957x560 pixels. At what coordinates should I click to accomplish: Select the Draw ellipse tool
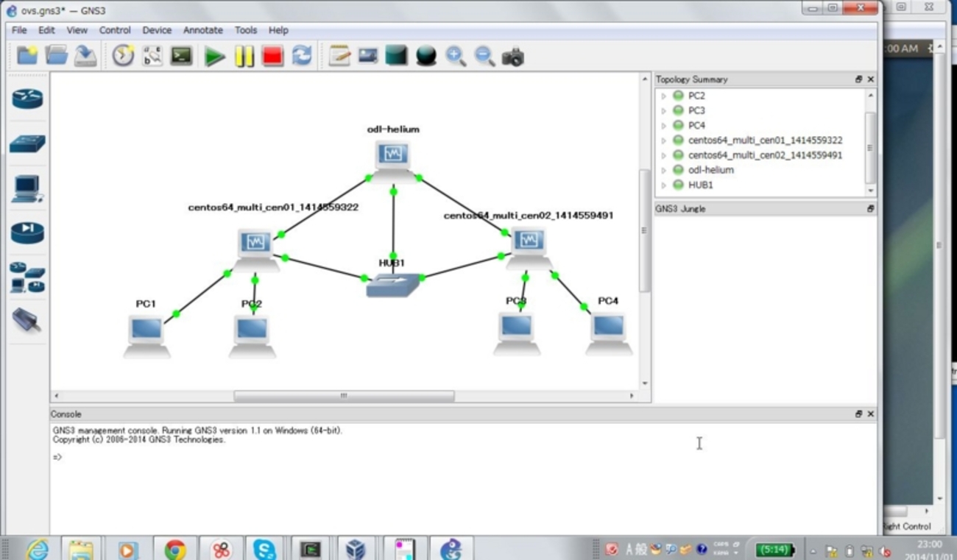426,57
